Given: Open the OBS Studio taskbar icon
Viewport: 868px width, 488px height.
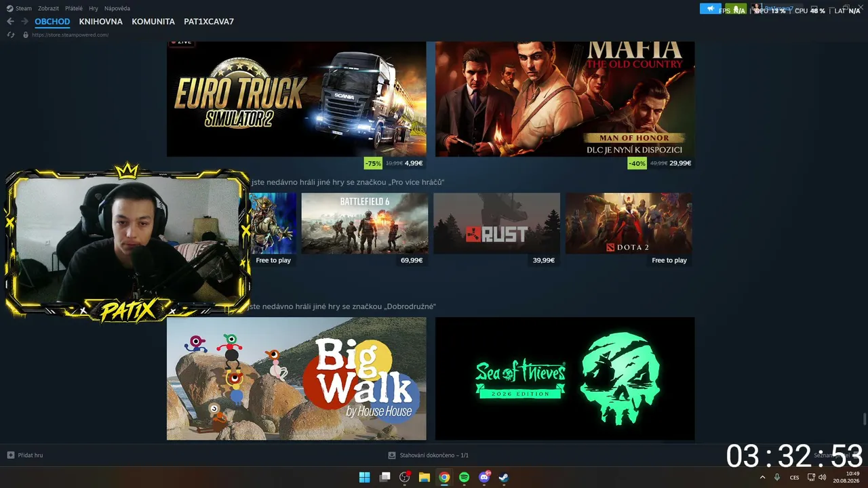Looking at the screenshot, I should 405,477.
